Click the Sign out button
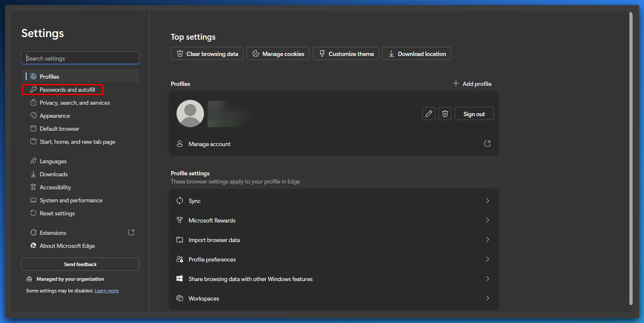The height and width of the screenshot is (323, 644). (474, 114)
